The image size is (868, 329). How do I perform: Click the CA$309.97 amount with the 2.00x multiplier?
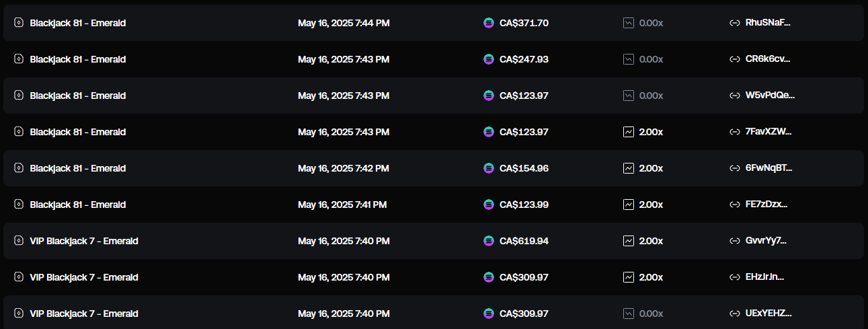point(524,277)
